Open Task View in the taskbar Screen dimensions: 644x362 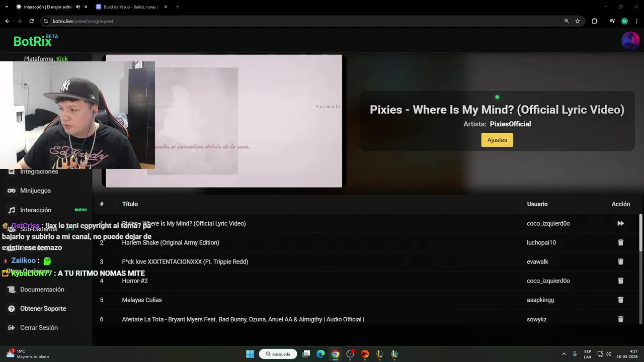tap(306, 354)
